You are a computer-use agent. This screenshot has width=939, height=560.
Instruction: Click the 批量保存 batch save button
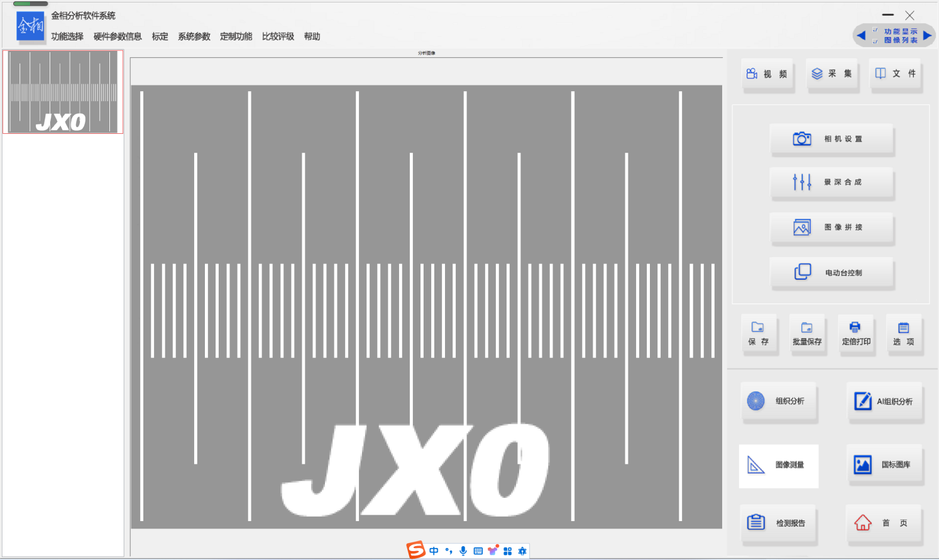click(807, 334)
